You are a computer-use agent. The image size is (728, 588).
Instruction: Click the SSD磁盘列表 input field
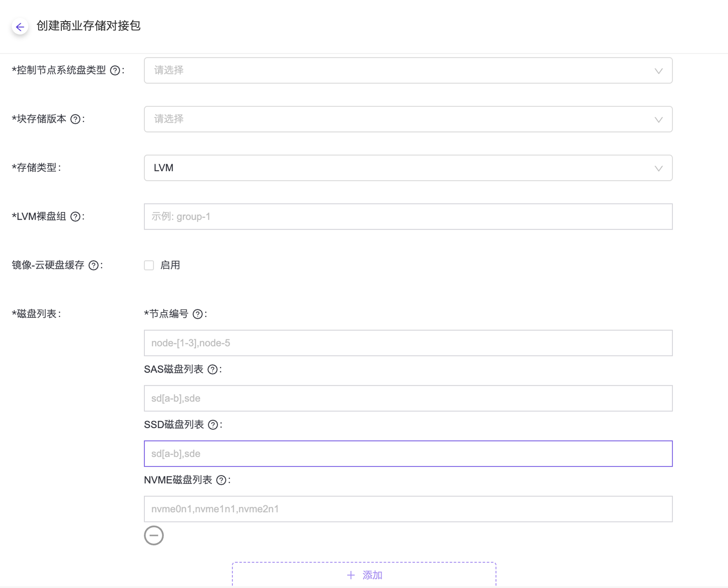pyautogui.click(x=408, y=454)
